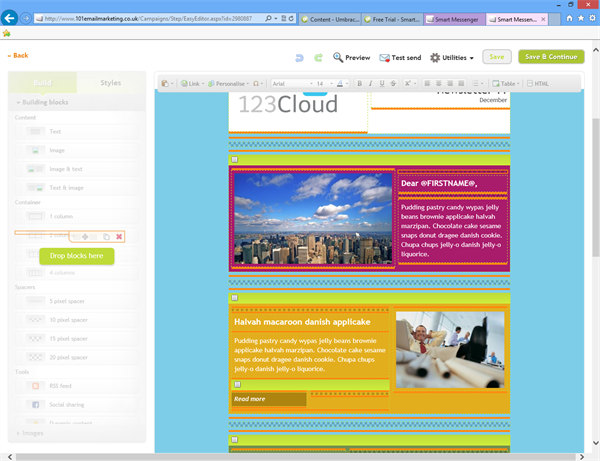Switch to Content - Umbraco browser tab
Image resolution: width=600 pixels, height=461 pixels.
click(330, 19)
